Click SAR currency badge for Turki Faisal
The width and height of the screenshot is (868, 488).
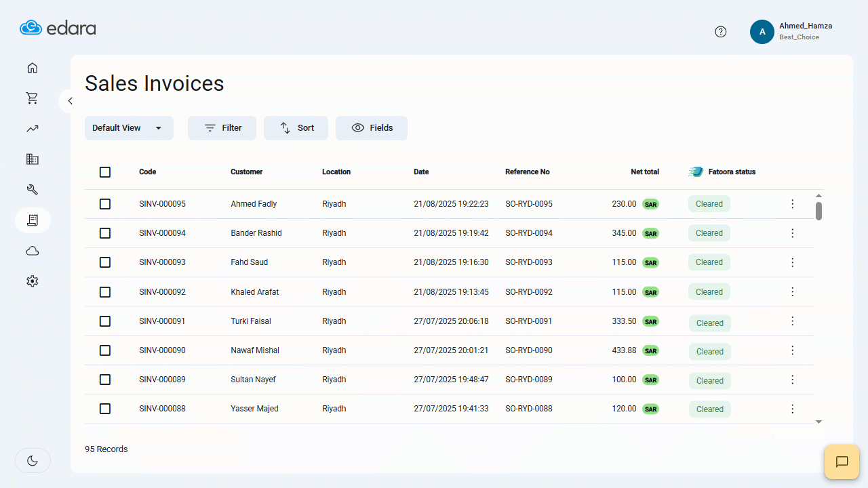650,321
